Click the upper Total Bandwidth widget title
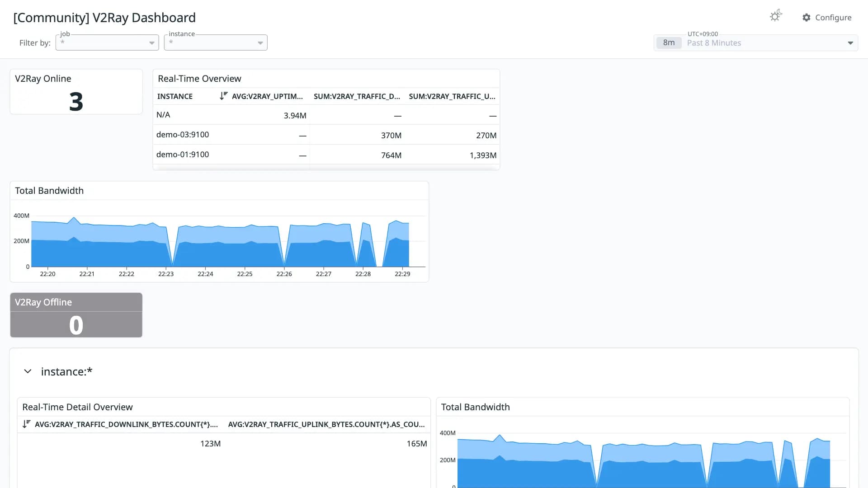The width and height of the screenshot is (868, 488). pyautogui.click(x=49, y=191)
